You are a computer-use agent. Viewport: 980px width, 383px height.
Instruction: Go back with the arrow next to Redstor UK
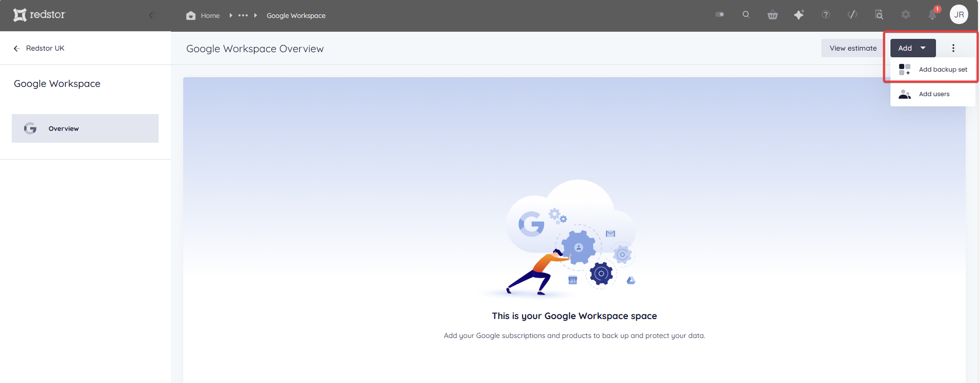[16, 48]
